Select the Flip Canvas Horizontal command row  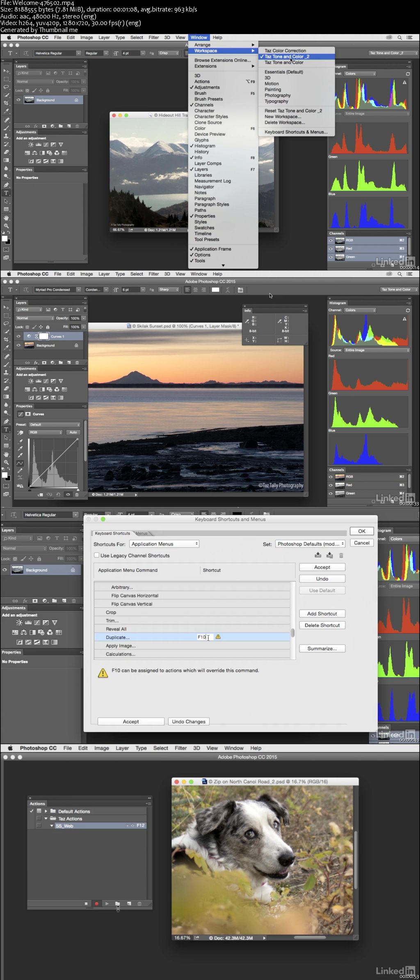point(192,595)
